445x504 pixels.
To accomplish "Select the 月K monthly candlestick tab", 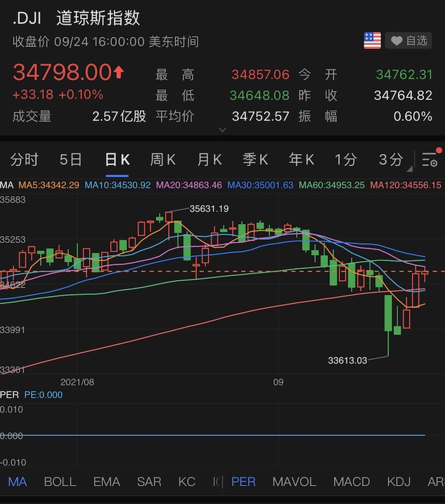I will click(209, 160).
